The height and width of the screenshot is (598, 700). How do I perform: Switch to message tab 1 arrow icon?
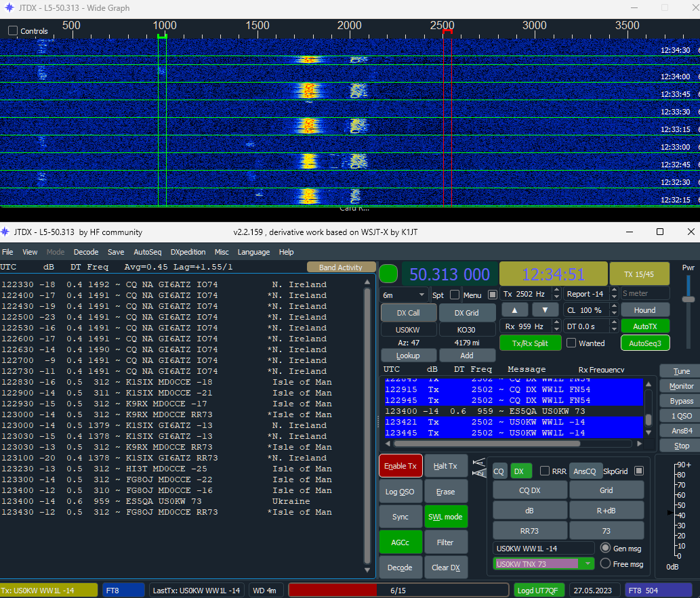478,462
